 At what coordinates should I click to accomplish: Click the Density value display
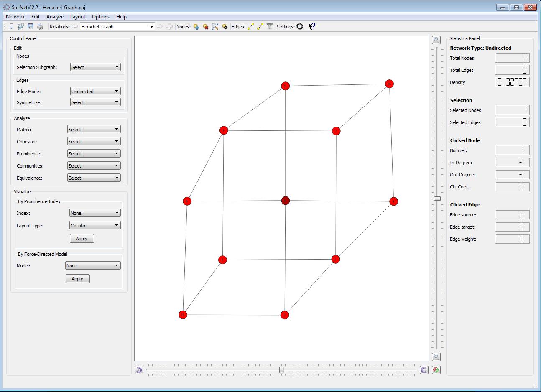[513, 82]
